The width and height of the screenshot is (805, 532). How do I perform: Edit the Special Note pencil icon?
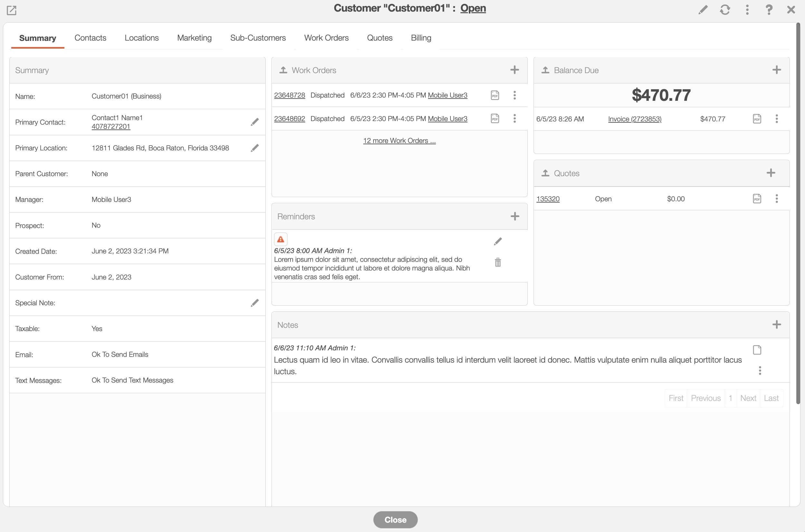coord(254,303)
